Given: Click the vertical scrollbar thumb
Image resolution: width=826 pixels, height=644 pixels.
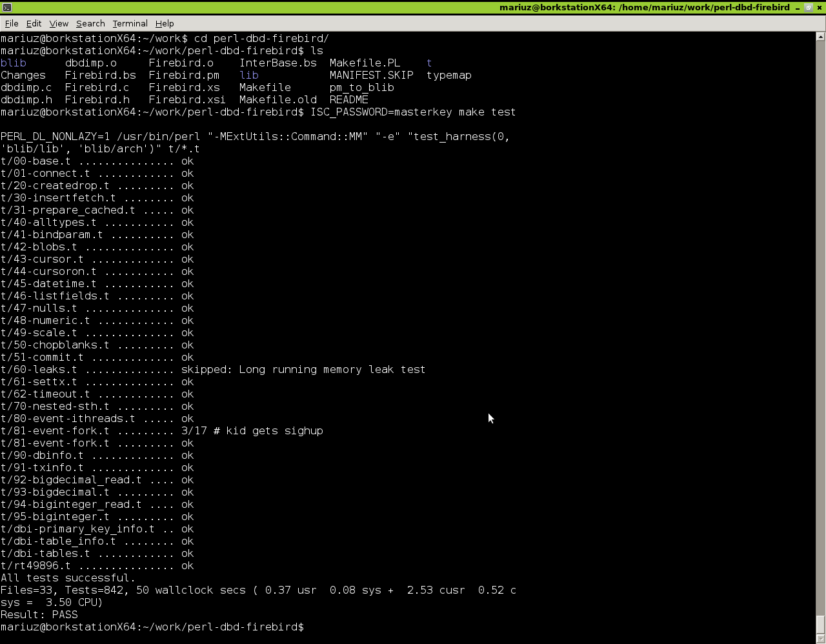Looking at the screenshot, I should pyautogui.click(x=820, y=624).
